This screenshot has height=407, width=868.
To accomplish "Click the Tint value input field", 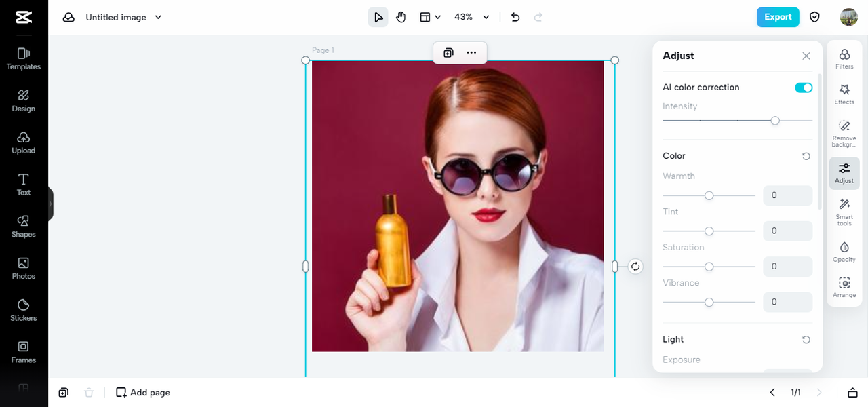I will coord(788,231).
